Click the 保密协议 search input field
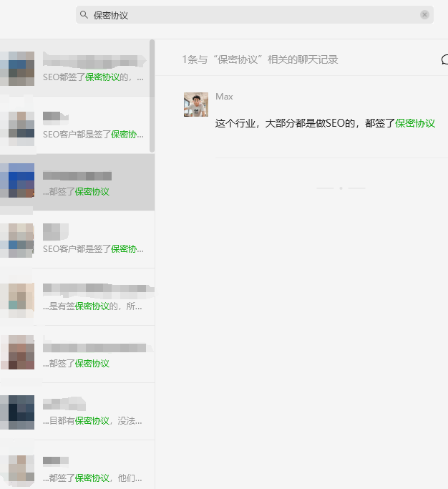The width and height of the screenshot is (448, 489). click(x=254, y=14)
